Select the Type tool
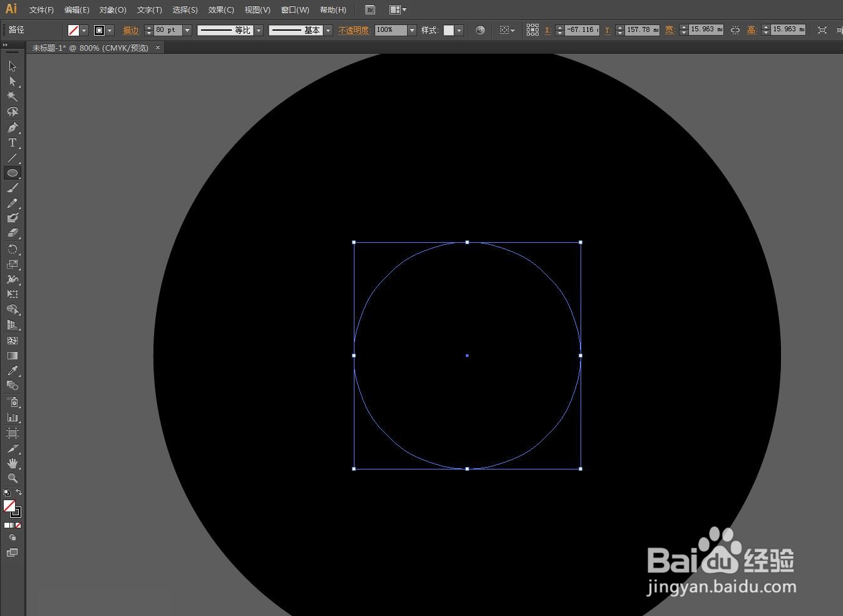 point(13,143)
